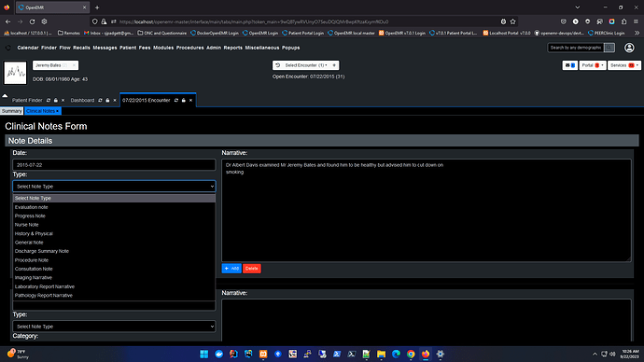Click the plus icon to add new encounter

pos(334,65)
